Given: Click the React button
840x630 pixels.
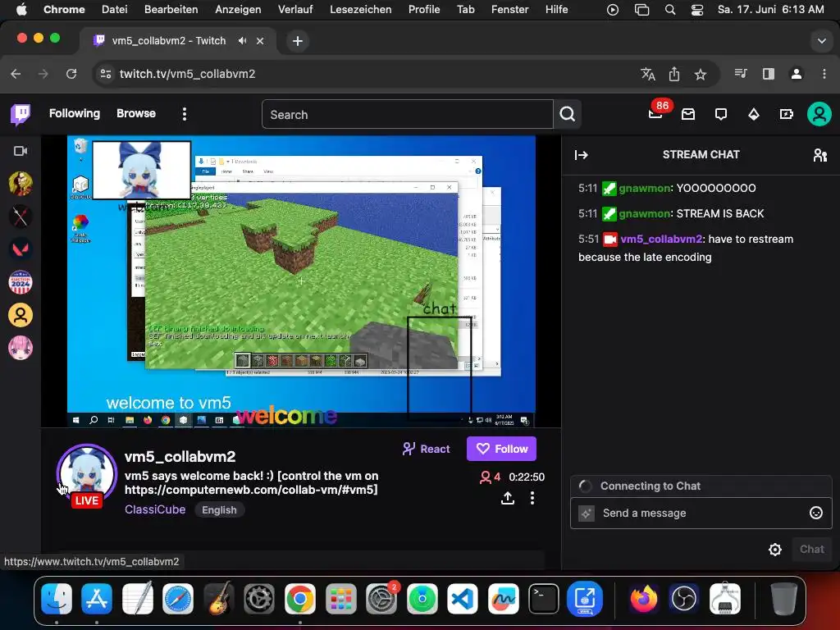Looking at the screenshot, I should point(426,449).
